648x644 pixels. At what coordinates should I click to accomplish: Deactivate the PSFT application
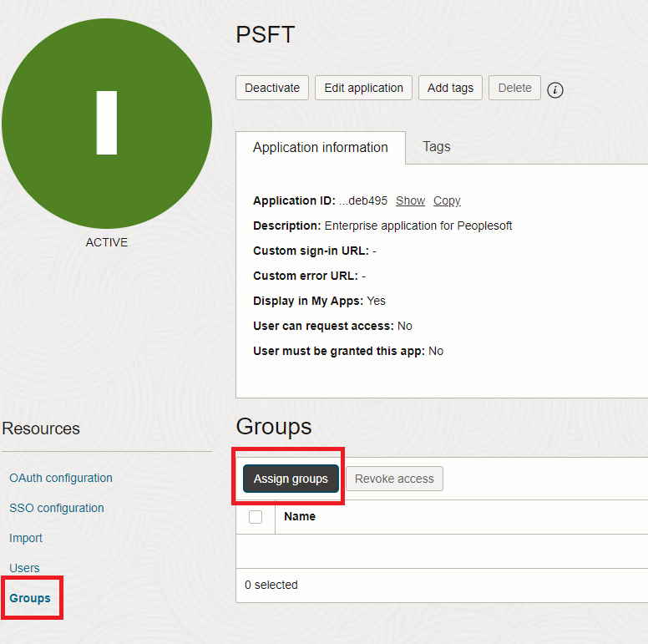[x=272, y=88]
